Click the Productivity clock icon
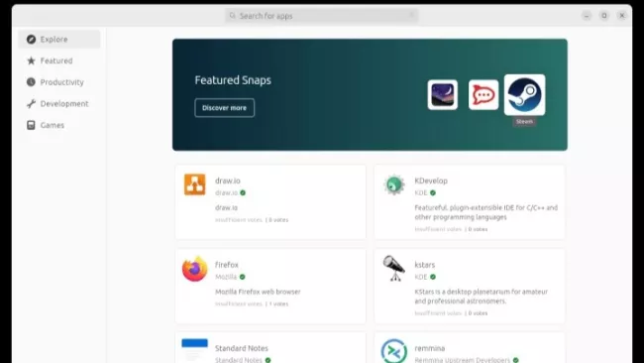 click(x=31, y=82)
